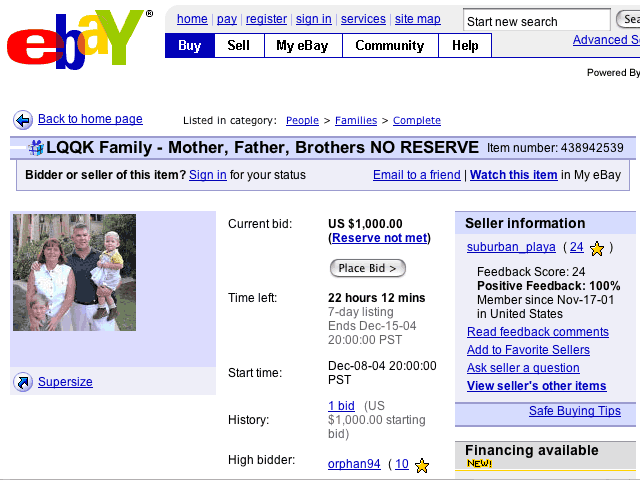
Task: Click the seller's yellow feedback star
Action: click(x=597, y=248)
